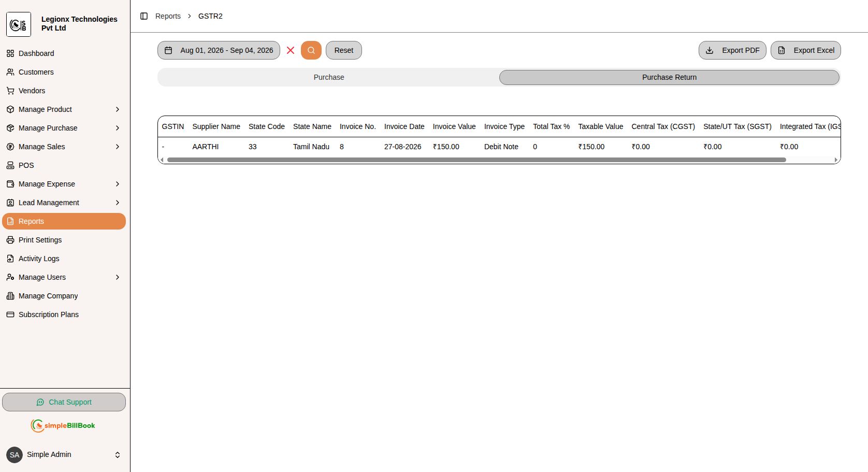
Task: Expand the Manage Product submenu chevron
Action: (x=118, y=109)
